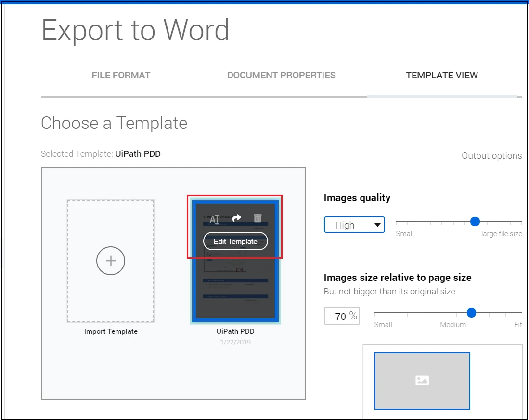529x420 pixels.
Task: Click the 1/22/2019 template date
Action: [x=235, y=342]
